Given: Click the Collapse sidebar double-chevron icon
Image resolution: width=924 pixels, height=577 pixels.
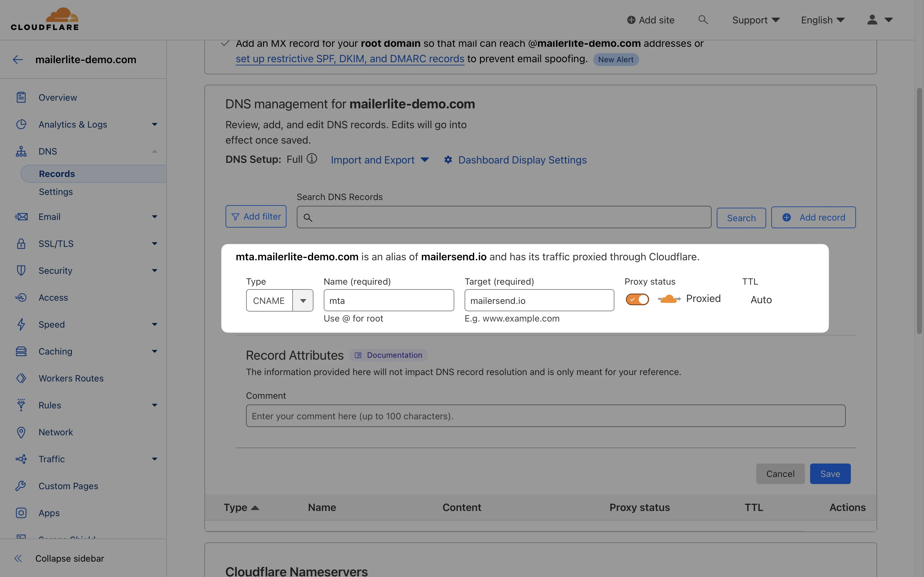Looking at the screenshot, I should 18,558.
